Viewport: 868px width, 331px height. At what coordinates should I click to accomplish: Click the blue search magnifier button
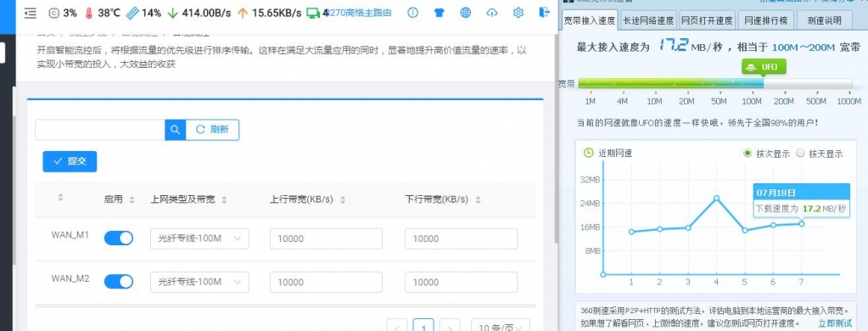[175, 130]
